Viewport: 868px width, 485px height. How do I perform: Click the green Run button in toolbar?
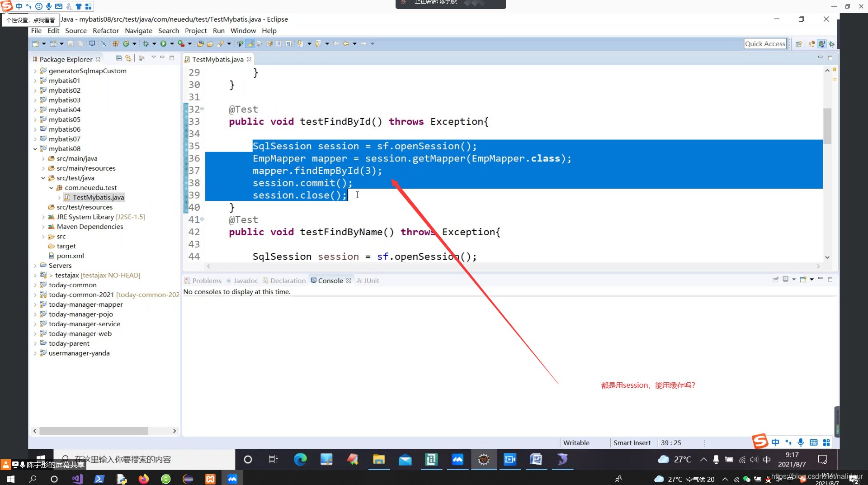tap(164, 44)
